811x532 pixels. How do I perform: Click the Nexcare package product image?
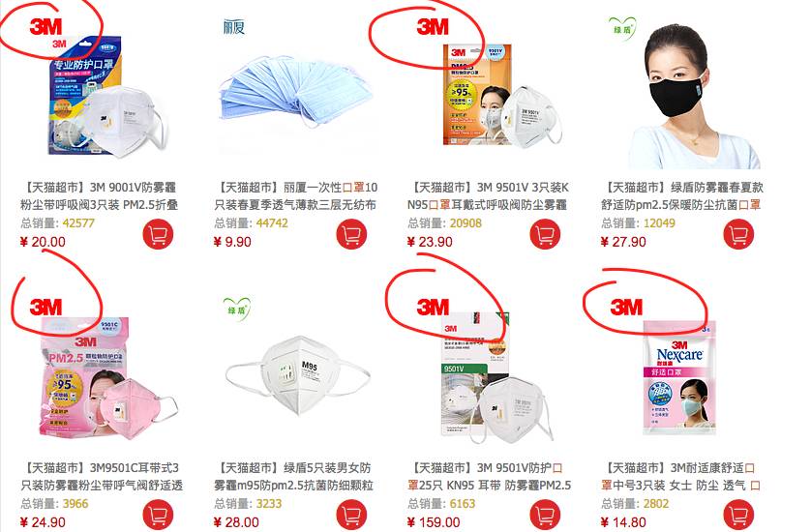pos(680,377)
